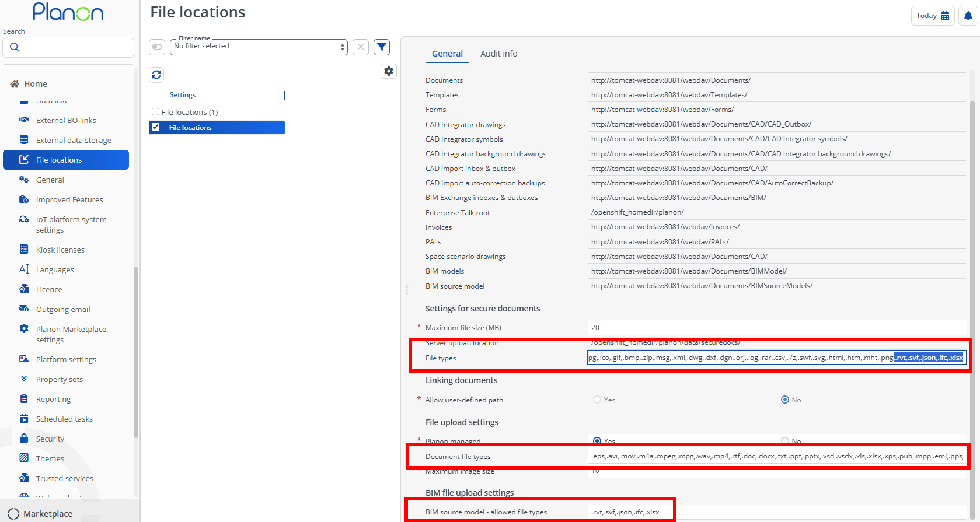
Task: Click the Maximum file size (MB) field
Action: pyautogui.click(x=777, y=327)
